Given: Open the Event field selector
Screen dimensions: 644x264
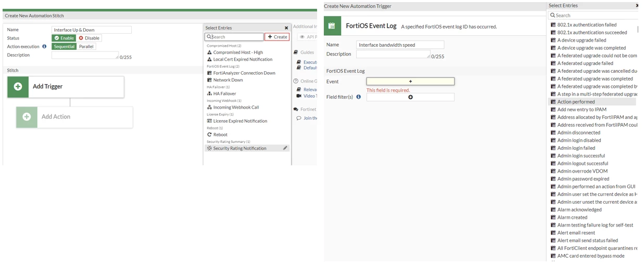Looking at the screenshot, I should [410, 82].
